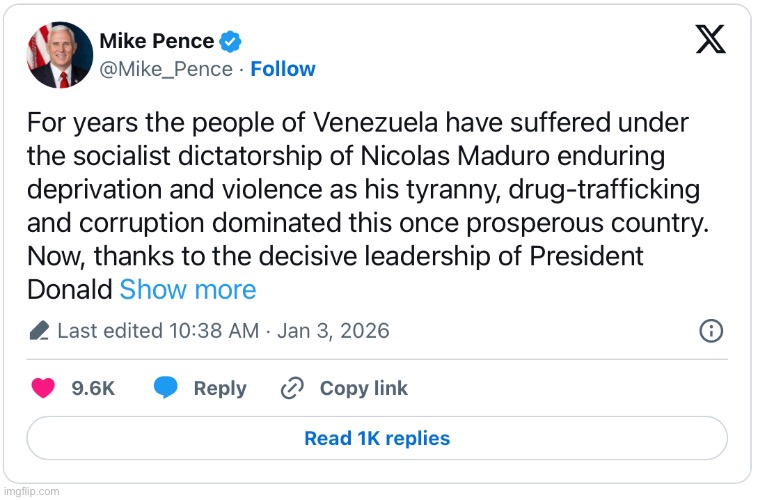This screenshot has width=758, height=500.
Task: Click the reply speech bubble icon
Action: pyautogui.click(x=166, y=388)
